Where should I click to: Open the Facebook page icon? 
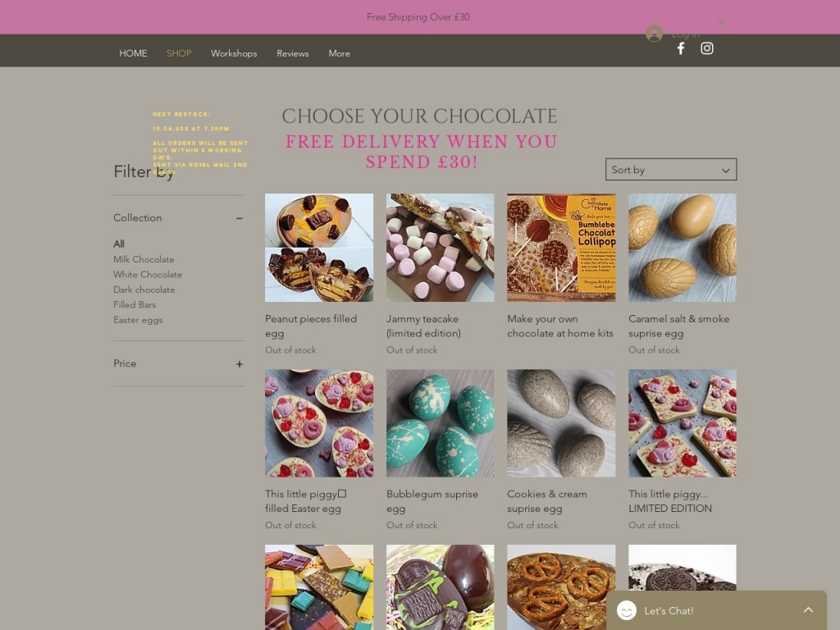point(680,48)
